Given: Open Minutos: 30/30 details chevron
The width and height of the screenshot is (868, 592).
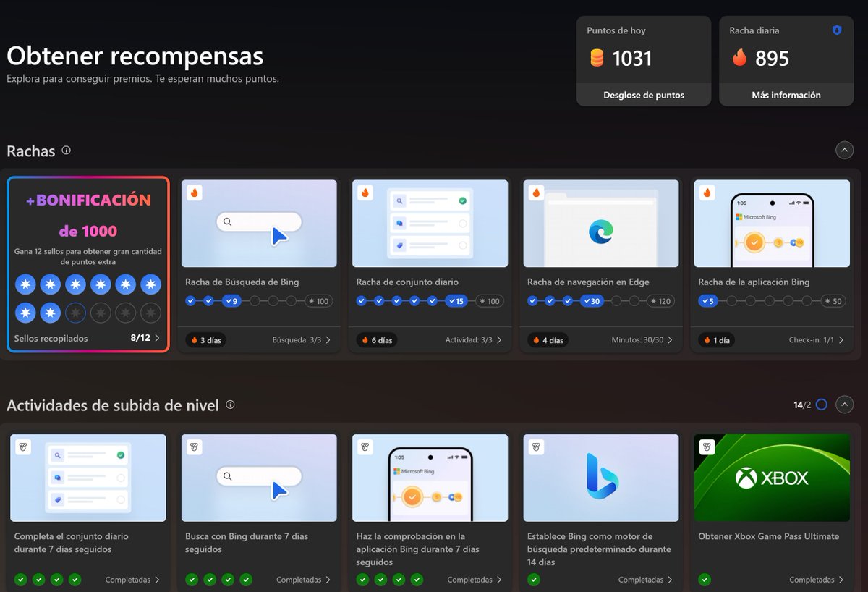Looking at the screenshot, I should 670,339.
